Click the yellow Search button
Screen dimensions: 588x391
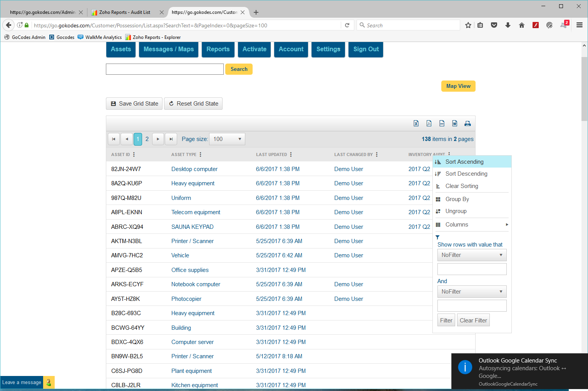point(239,69)
